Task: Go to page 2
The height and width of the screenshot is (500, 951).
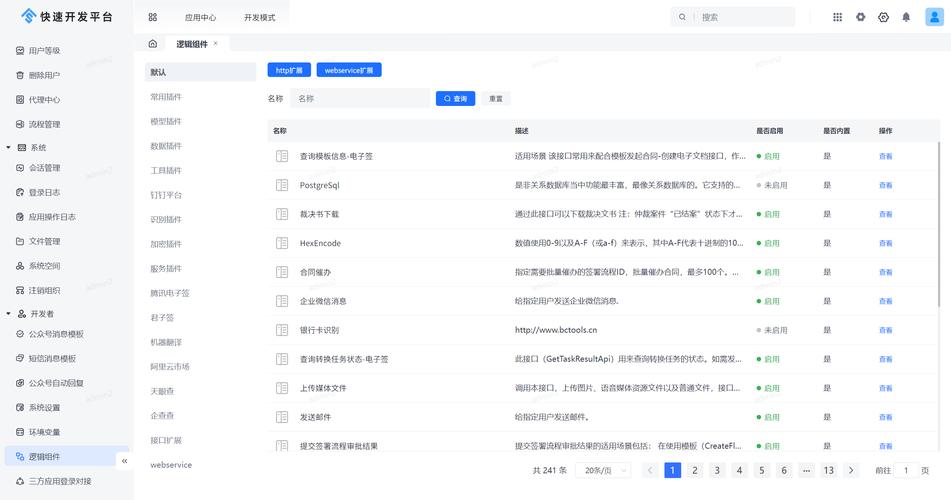Action: tap(695, 470)
